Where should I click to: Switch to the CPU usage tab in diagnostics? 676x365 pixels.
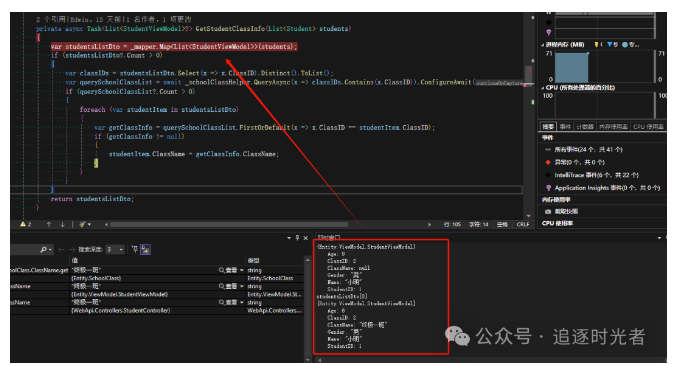[648, 127]
